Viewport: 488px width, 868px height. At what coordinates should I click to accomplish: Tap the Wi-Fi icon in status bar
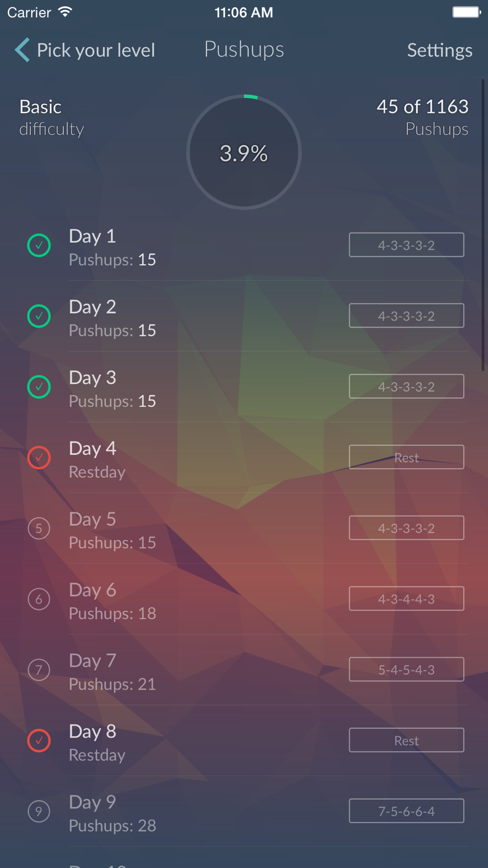64,12
